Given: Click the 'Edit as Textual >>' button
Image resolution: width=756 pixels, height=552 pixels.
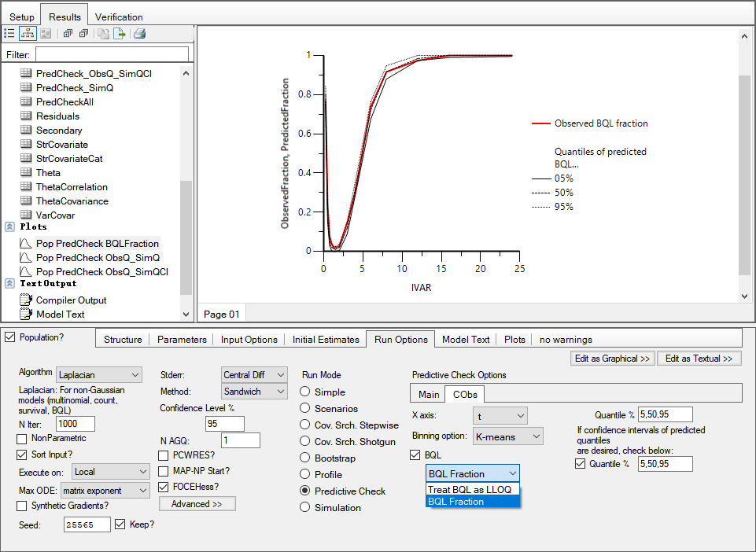Looking at the screenshot, I should click(x=699, y=359).
